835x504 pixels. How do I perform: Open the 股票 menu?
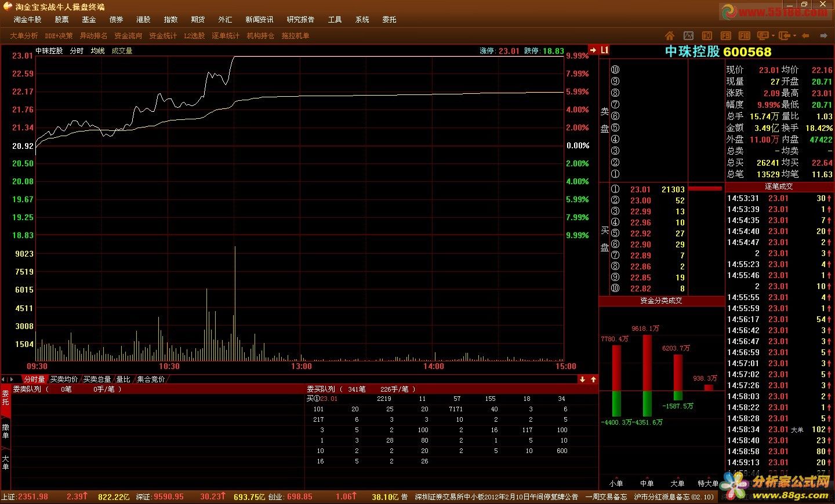point(62,20)
